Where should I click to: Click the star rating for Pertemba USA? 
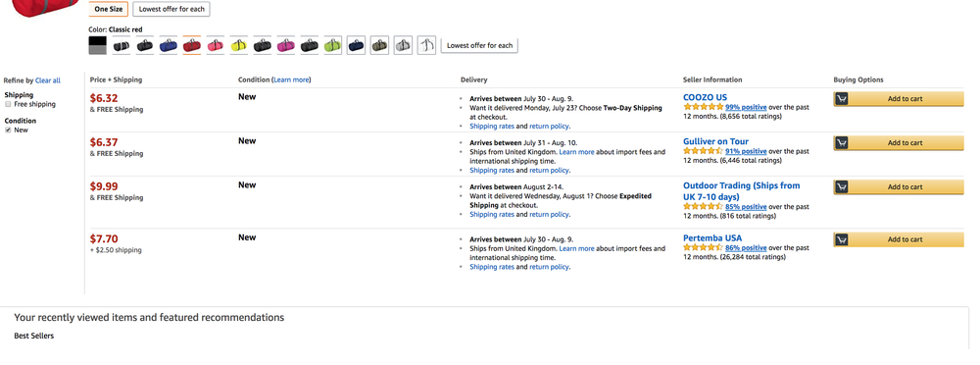tap(703, 248)
